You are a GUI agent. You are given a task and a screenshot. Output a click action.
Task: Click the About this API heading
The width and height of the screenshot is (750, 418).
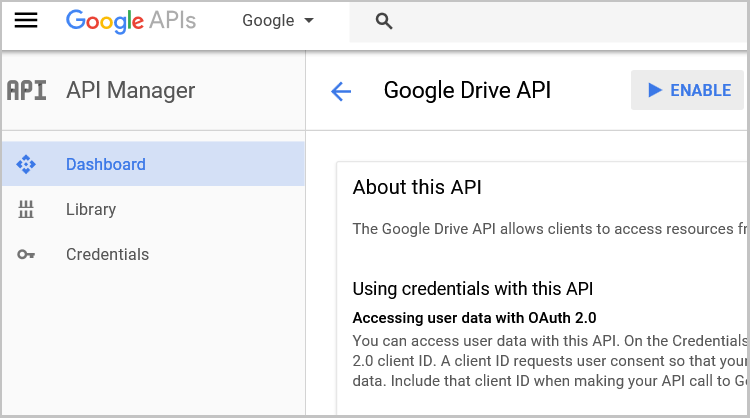417,187
